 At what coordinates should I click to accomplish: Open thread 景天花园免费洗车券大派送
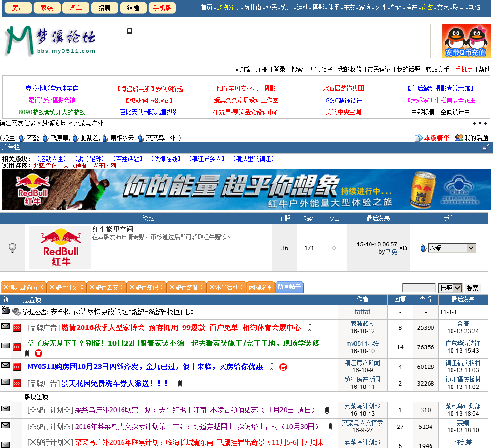click(115, 383)
